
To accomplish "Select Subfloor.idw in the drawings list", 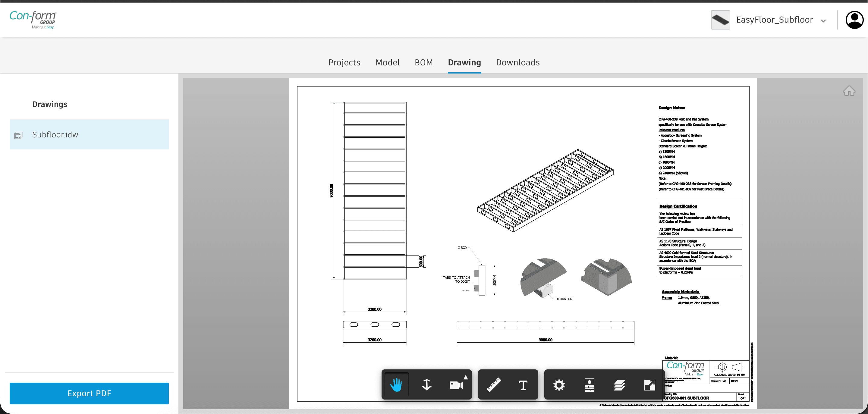I will pyautogui.click(x=89, y=134).
